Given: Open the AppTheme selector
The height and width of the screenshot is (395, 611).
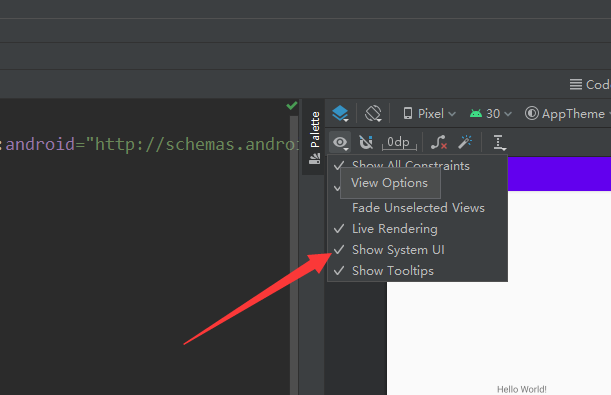Looking at the screenshot, I should (567, 114).
